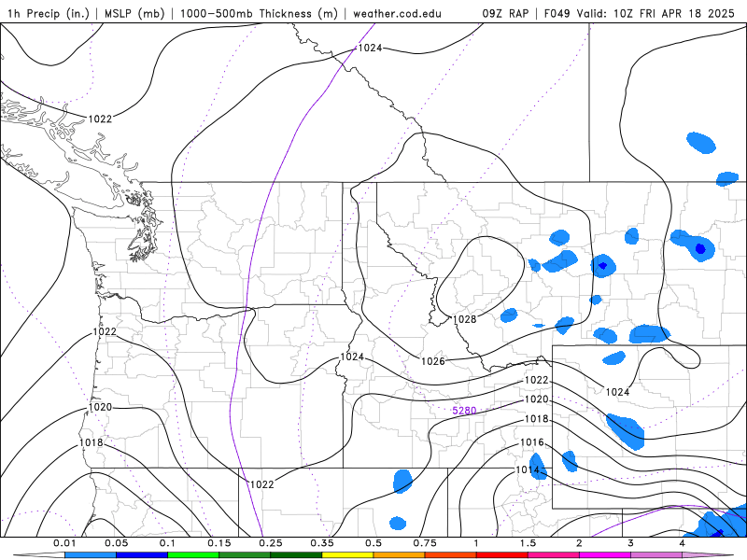The width and height of the screenshot is (747, 560).
Task: Click the legend value 3
Action: click(631, 543)
